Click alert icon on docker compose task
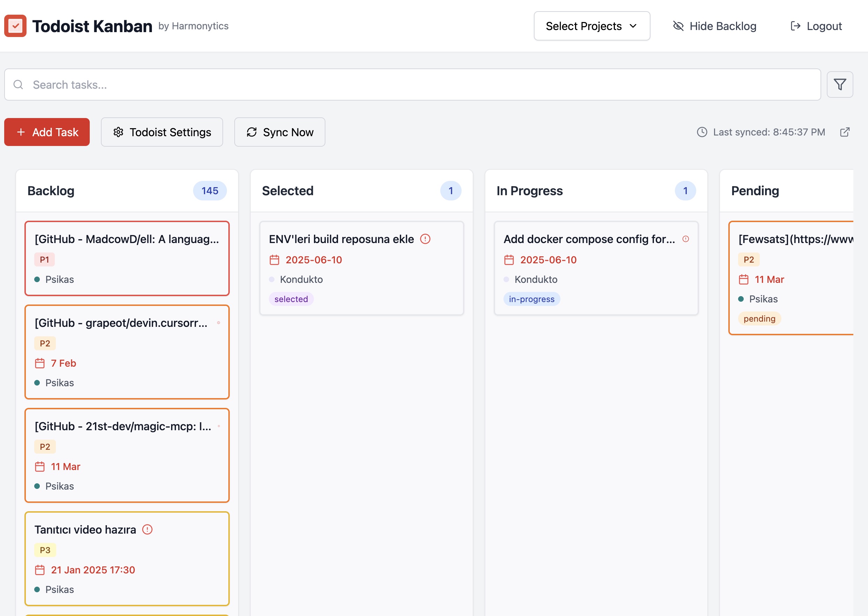The width and height of the screenshot is (868, 616). click(685, 239)
